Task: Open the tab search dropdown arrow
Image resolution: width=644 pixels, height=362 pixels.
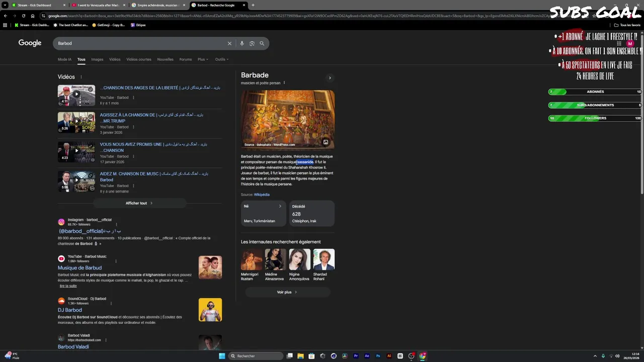Action: pos(5,5)
